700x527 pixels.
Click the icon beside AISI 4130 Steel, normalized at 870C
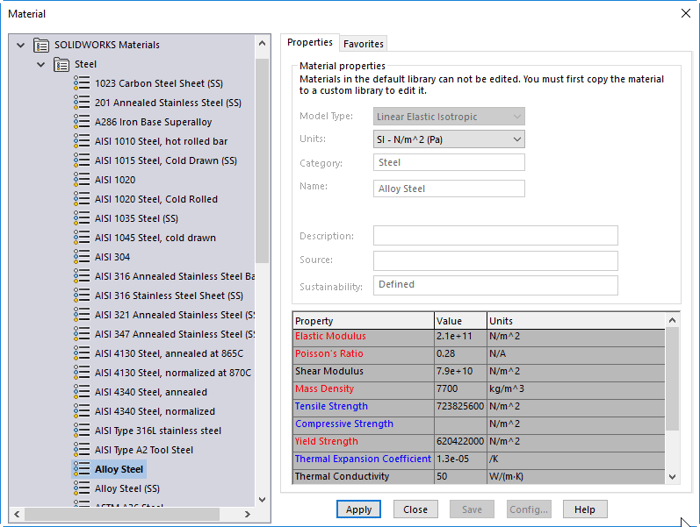[82, 372]
